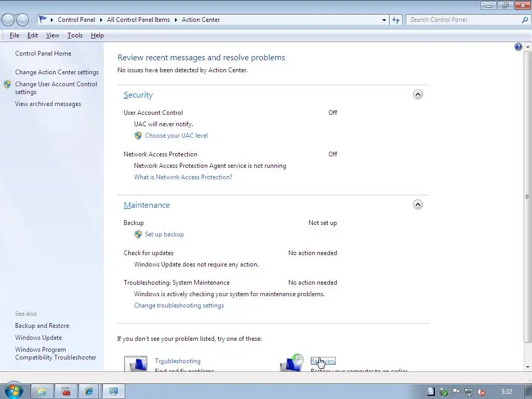Image resolution: width=532 pixels, height=399 pixels.
Task: Expand the arrow after All Control Panel Items
Action: [176, 20]
